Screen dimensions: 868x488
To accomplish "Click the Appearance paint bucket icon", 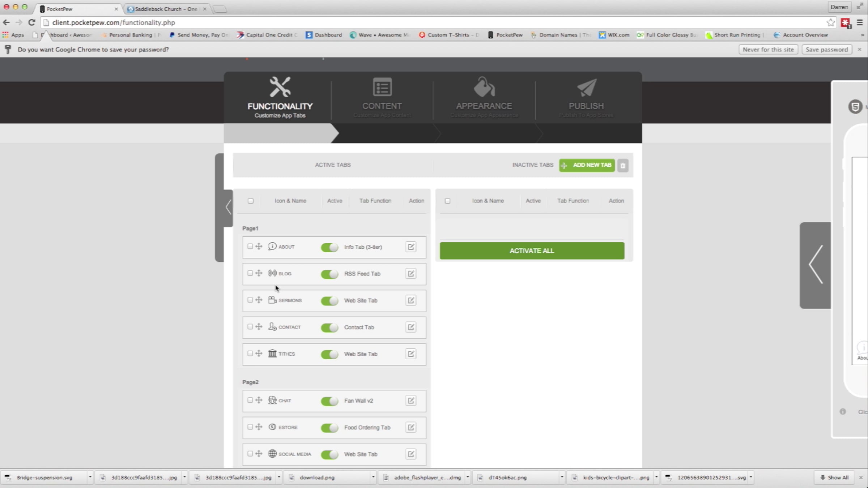I will 484,87.
